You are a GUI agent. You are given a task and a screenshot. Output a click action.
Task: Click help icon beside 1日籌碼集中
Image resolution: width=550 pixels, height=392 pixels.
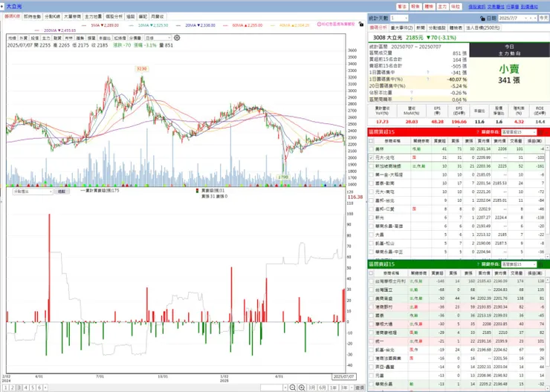point(427,73)
